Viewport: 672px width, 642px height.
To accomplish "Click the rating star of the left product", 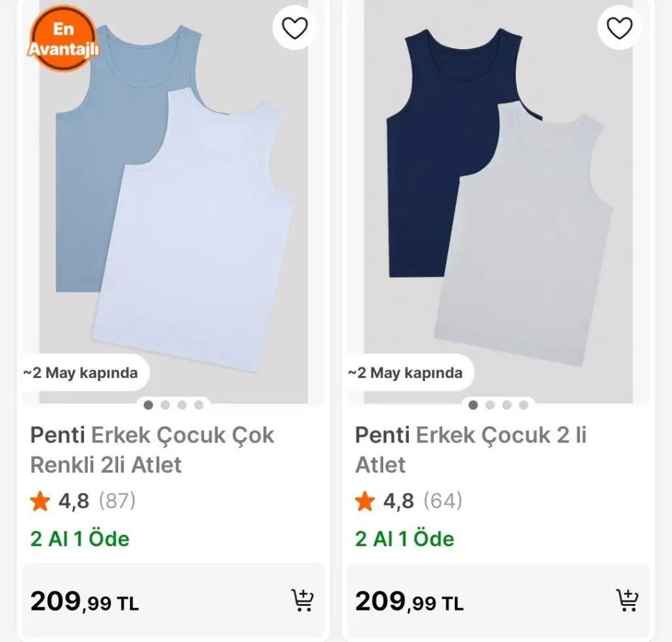I will pos(40,502).
